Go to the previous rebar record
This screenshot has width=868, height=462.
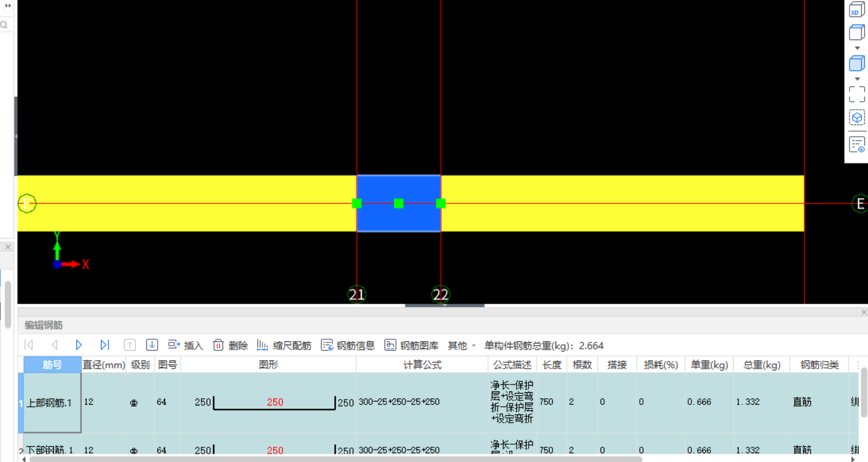(x=54, y=345)
